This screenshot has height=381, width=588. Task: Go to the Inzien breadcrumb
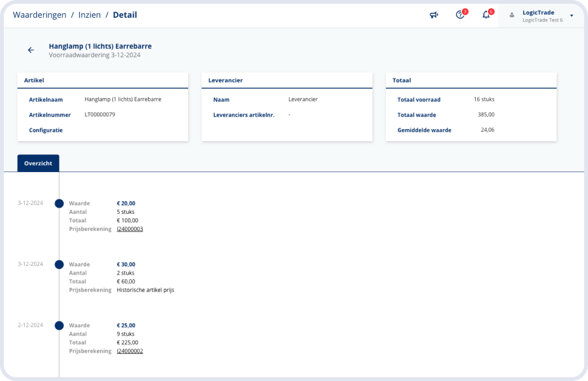click(x=89, y=15)
